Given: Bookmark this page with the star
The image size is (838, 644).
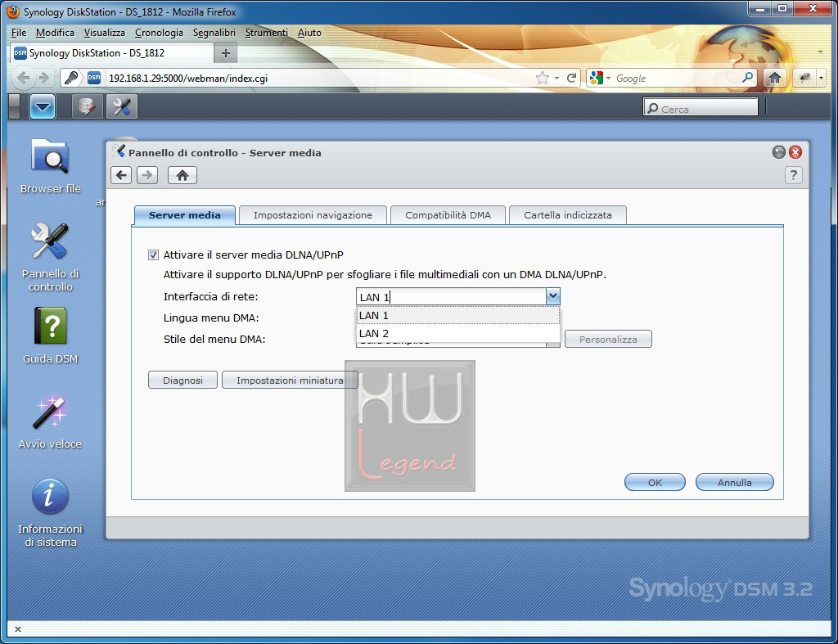Looking at the screenshot, I should [x=543, y=78].
